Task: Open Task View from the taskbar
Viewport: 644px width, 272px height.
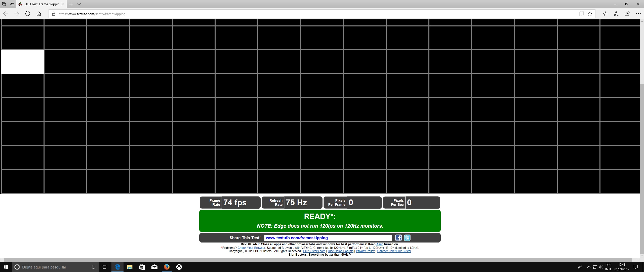Action: coord(105,267)
